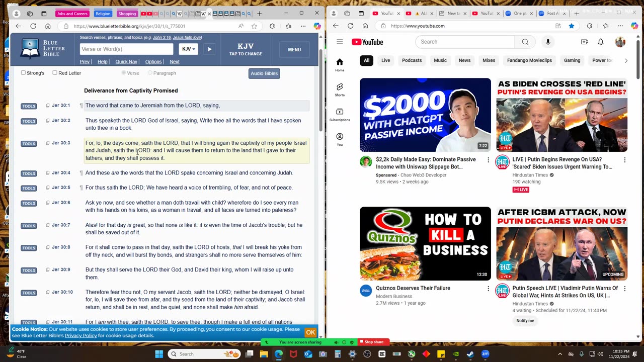Open Settings menu in YouTube browser window
This screenshot has height=362, width=644.
pos(620,26)
